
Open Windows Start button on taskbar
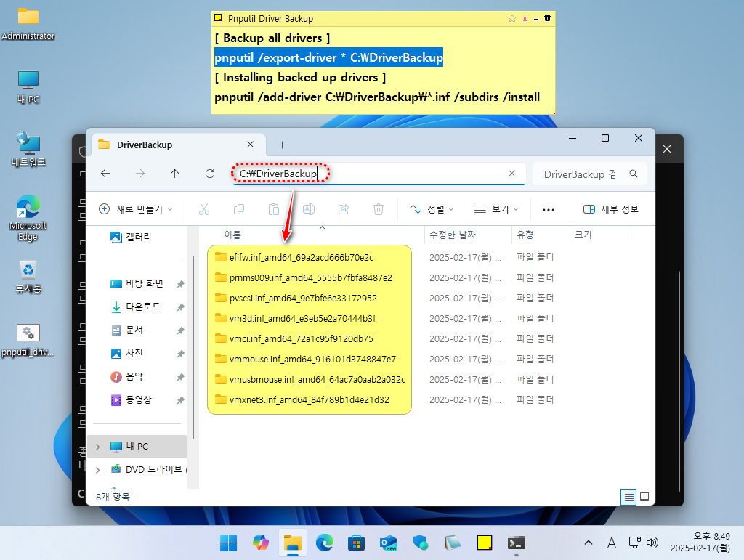tap(229, 543)
